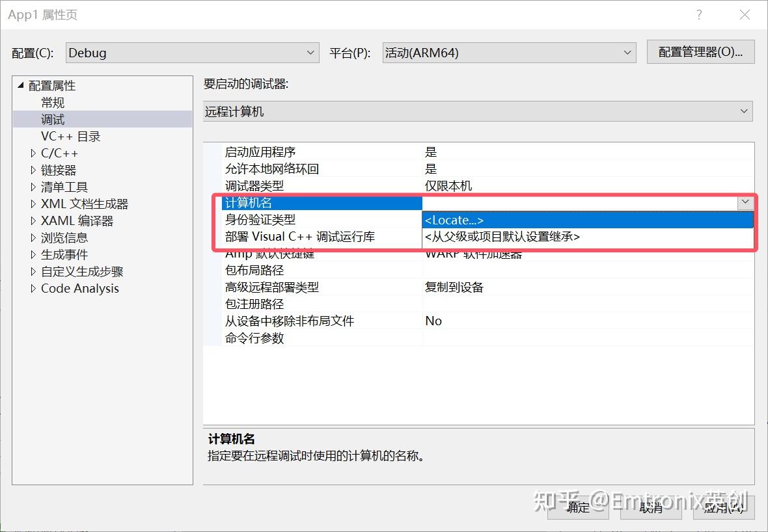Expand the Code Analysis node

pyautogui.click(x=34, y=288)
